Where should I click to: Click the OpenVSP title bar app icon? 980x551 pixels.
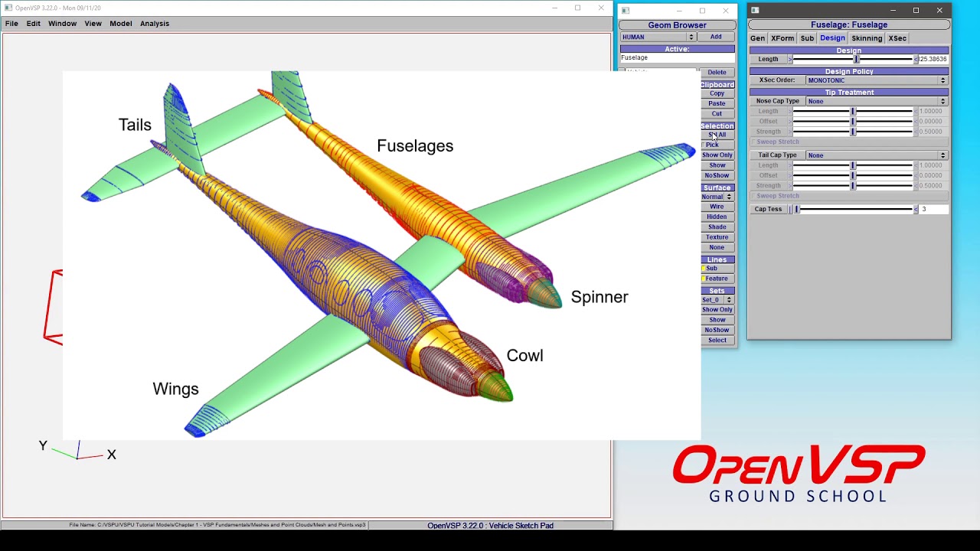[8, 8]
